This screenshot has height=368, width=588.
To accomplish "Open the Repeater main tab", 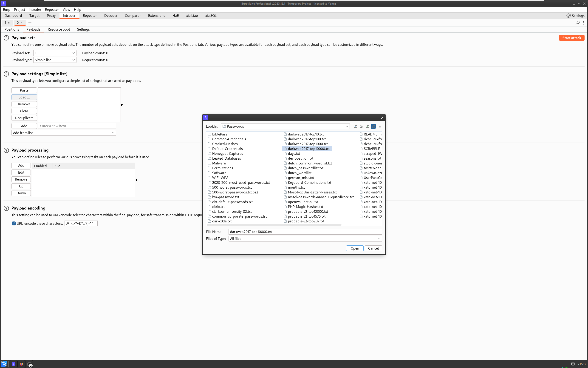I will [x=90, y=16].
